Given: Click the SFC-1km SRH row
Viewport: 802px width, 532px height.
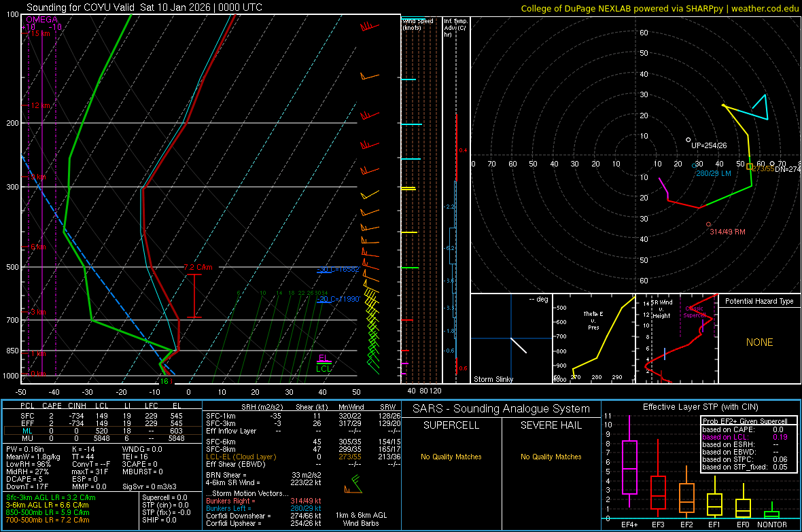Looking at the screenshot, I should [303, 416].
